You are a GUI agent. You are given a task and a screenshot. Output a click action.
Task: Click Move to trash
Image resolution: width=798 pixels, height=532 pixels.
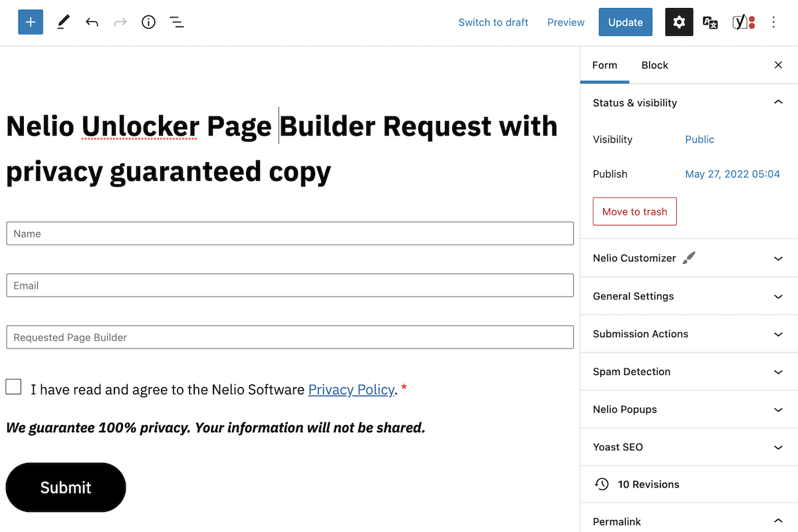[x=634, y=211]
